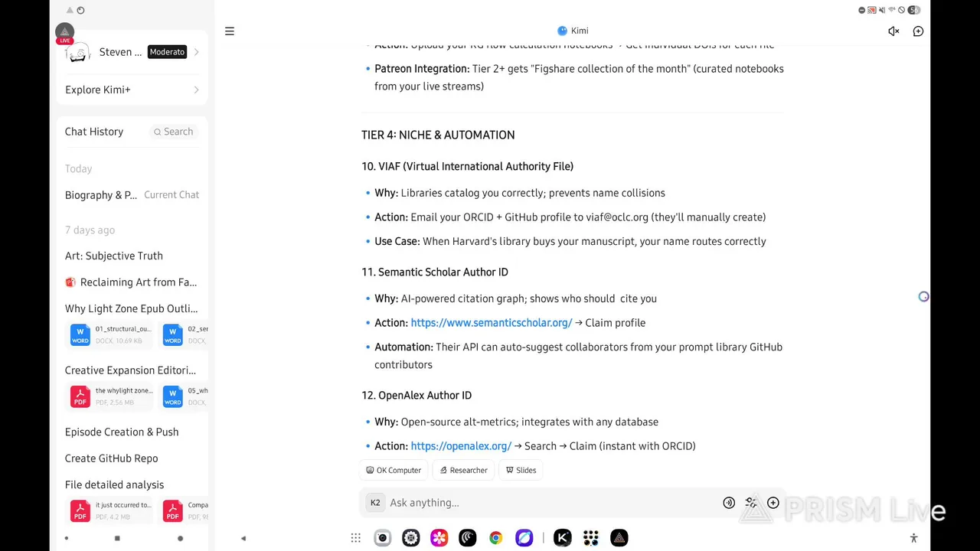Open the whylight zone PDF file
Viewport: 980px width, 551px height.
click(111, 396)
